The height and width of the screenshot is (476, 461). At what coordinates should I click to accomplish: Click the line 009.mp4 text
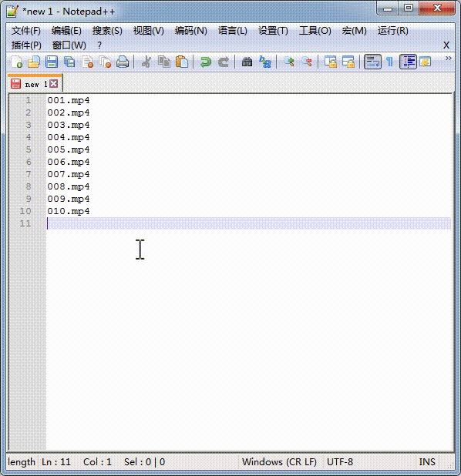(69, 199)
